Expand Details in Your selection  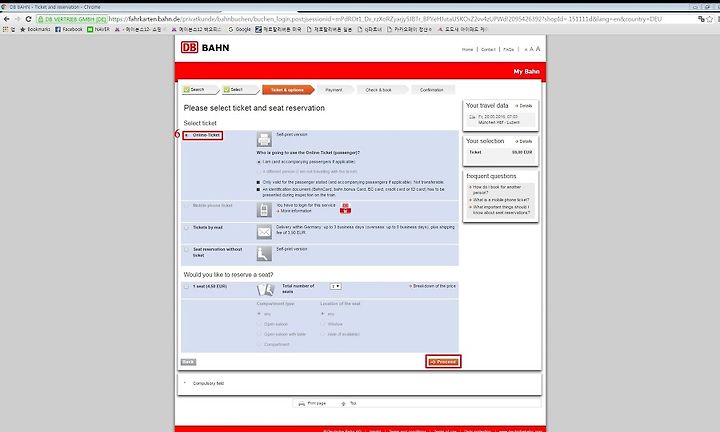pos(523,141)
